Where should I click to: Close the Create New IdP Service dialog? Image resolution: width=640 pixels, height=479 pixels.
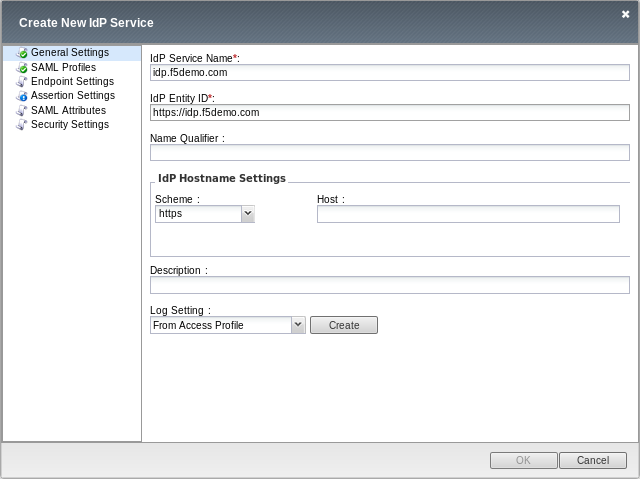[x=625, y=14]
